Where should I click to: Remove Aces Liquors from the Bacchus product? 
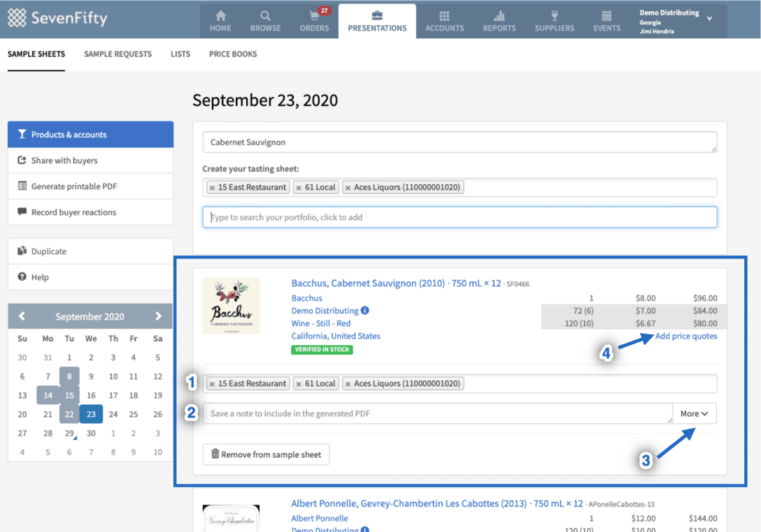(348, 384)
